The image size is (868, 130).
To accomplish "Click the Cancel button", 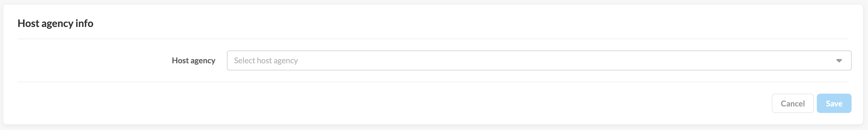I will click(x=792, y=104).
